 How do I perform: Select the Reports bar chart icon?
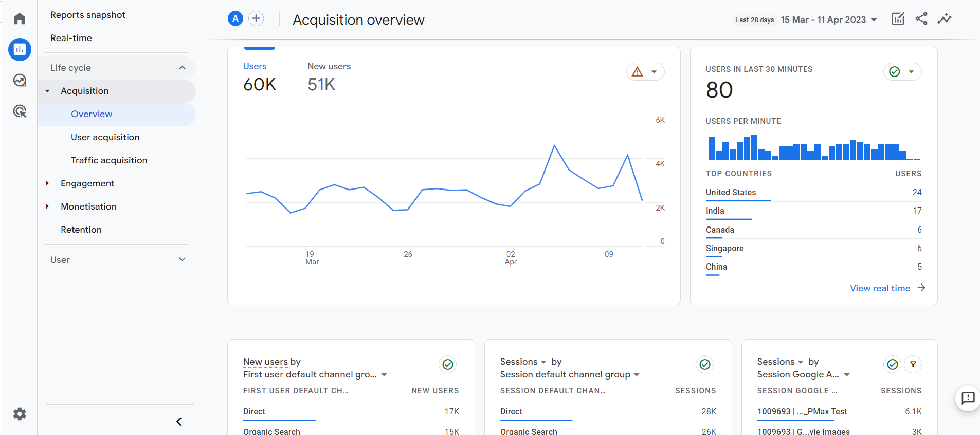[x=20, y=50]
